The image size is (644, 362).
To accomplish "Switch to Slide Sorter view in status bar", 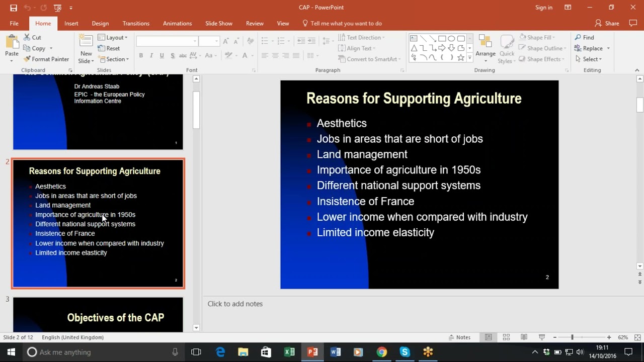I will pos(506,337).
